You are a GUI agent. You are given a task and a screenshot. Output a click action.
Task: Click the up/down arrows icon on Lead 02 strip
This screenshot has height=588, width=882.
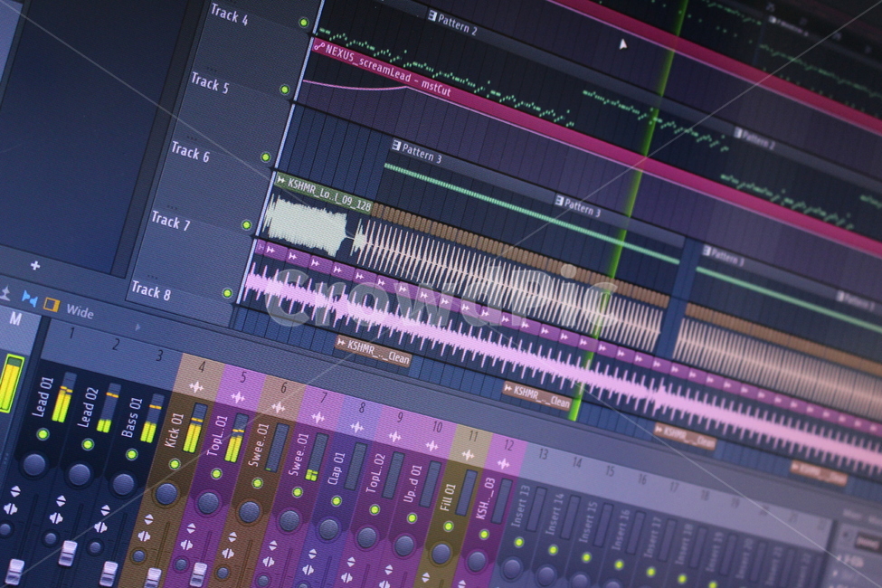click(x=61, y=501)
